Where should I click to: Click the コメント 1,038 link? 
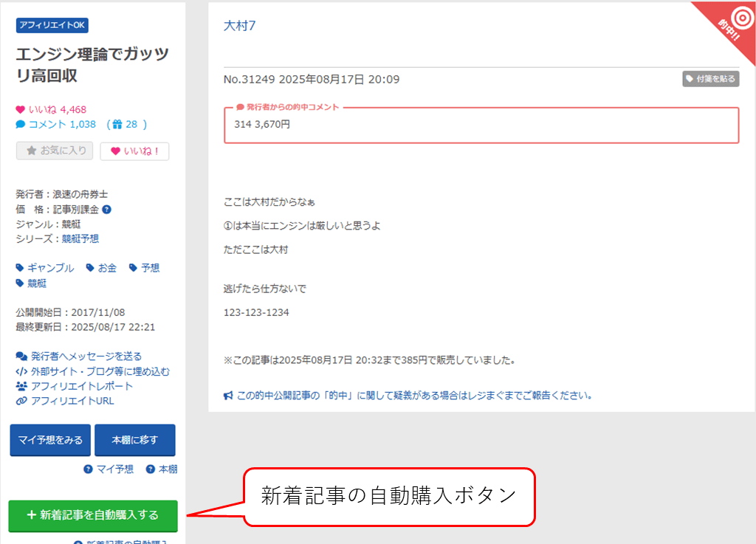click(x=62, y=124)
